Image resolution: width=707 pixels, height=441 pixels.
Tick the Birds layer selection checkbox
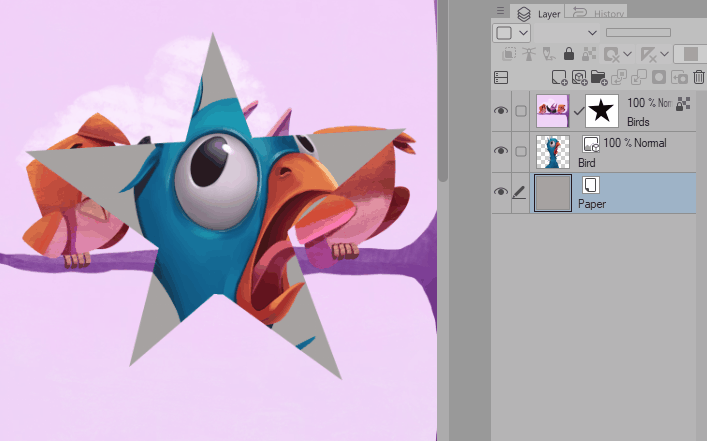point(520,110)
